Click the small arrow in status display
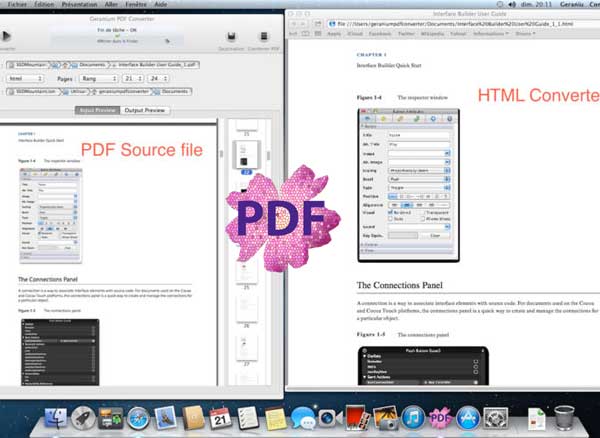Viewport: 600px width, 438px height. tap(167, 41)
